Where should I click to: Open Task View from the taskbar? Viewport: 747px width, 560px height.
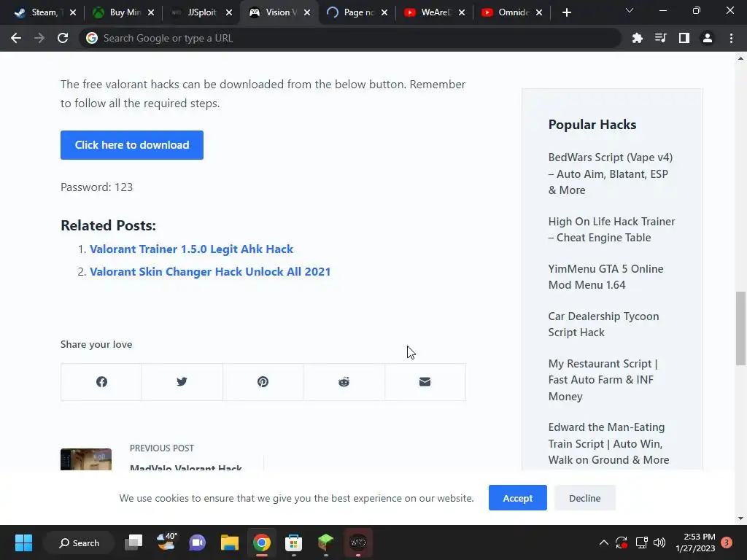133,542
